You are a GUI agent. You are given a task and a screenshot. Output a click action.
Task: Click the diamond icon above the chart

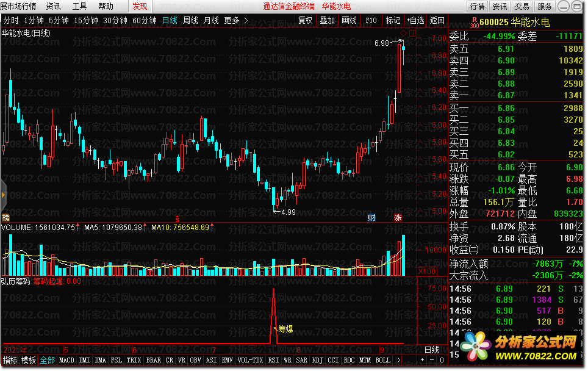[404, 33]
